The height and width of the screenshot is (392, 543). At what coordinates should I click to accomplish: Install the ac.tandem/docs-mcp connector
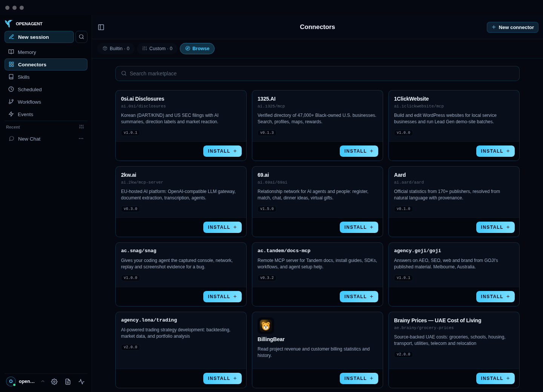tap(359, 297)
